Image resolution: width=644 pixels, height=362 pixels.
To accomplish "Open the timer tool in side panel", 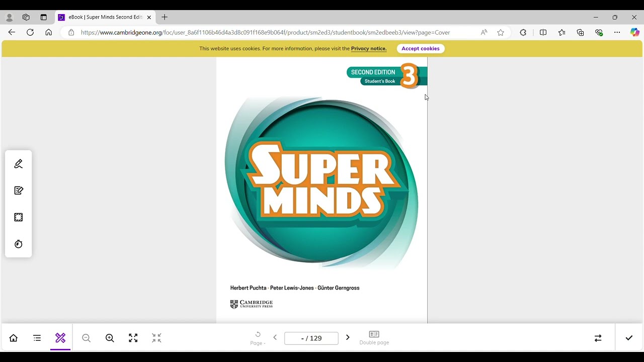I will coord(19,244).
